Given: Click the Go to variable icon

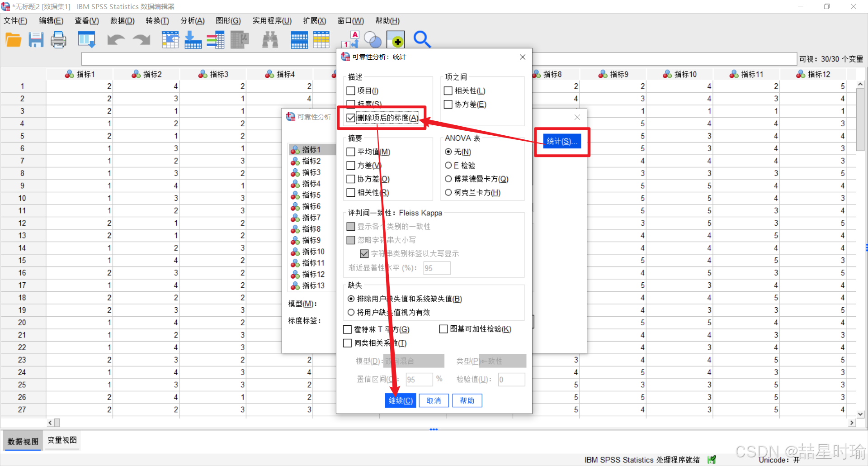Looking at the screenshot, I should [x=193, y=40].
